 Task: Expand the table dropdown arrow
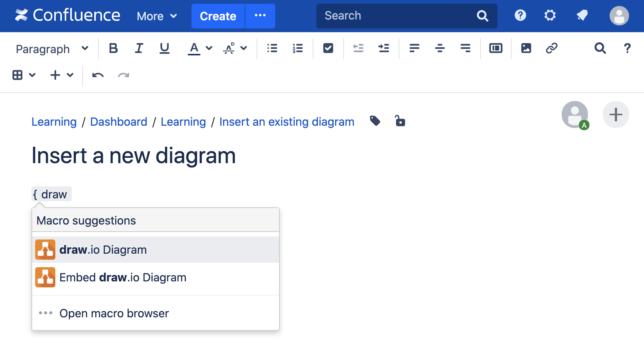33,75
